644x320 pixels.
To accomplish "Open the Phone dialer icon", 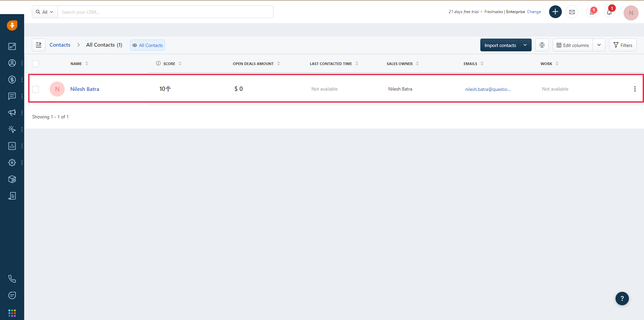I will (12, 279).
